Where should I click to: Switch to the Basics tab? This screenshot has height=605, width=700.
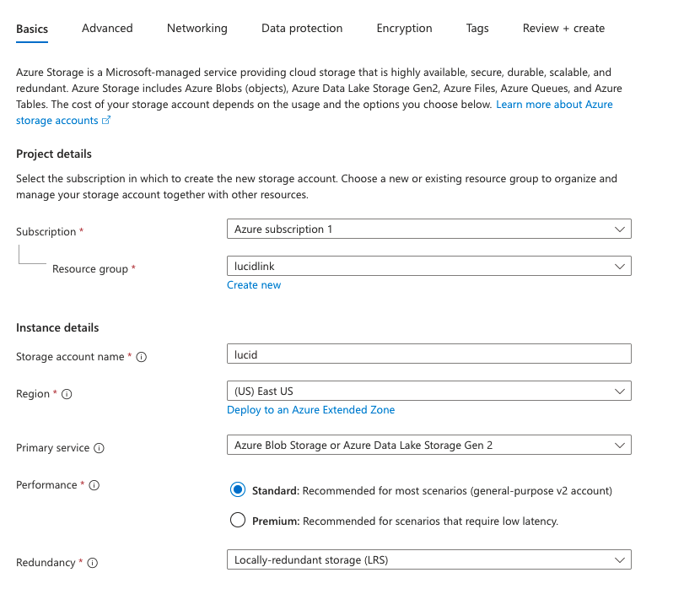pyautogui.click(x=32, y=29)
